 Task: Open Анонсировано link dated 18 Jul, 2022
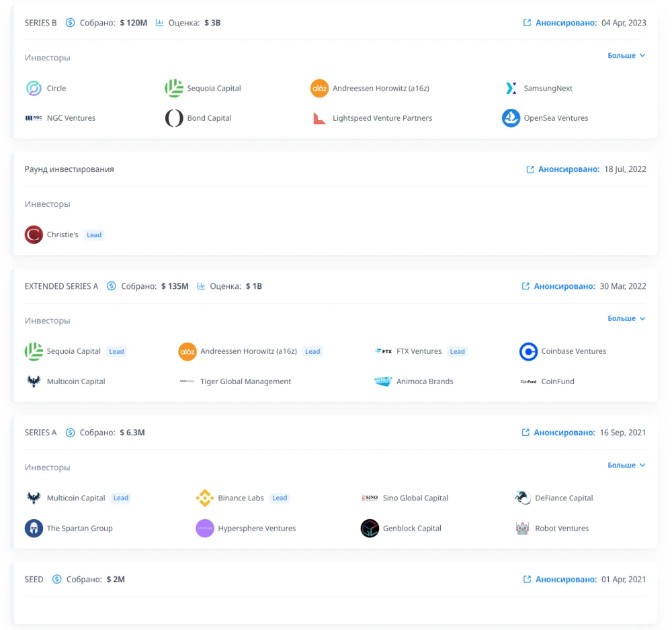point(569,169)
